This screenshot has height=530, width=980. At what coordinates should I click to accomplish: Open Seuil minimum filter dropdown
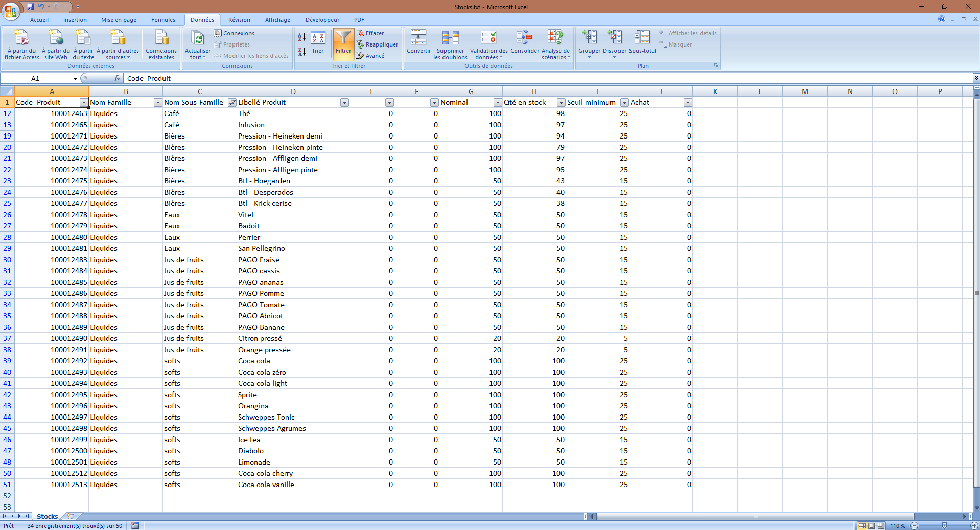point(624,103)
